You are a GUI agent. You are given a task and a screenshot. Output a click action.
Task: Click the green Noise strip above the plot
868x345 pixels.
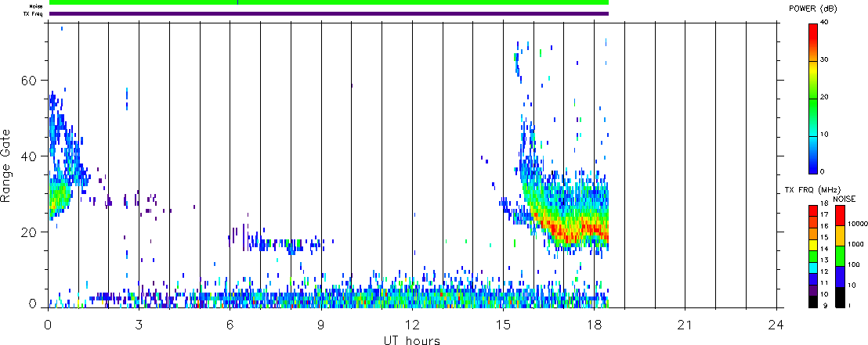(x=329, y=3)
